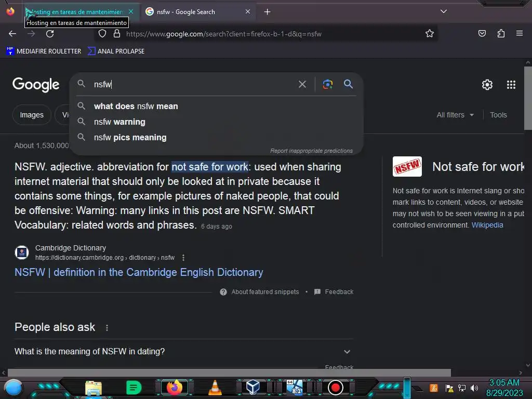Reload the current page

pos(50,34)
